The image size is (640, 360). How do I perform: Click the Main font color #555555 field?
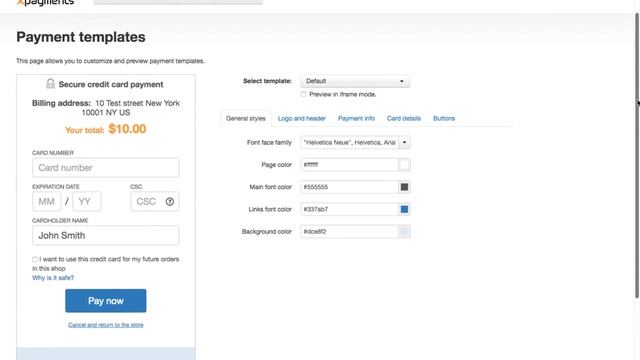coord(349,187)
